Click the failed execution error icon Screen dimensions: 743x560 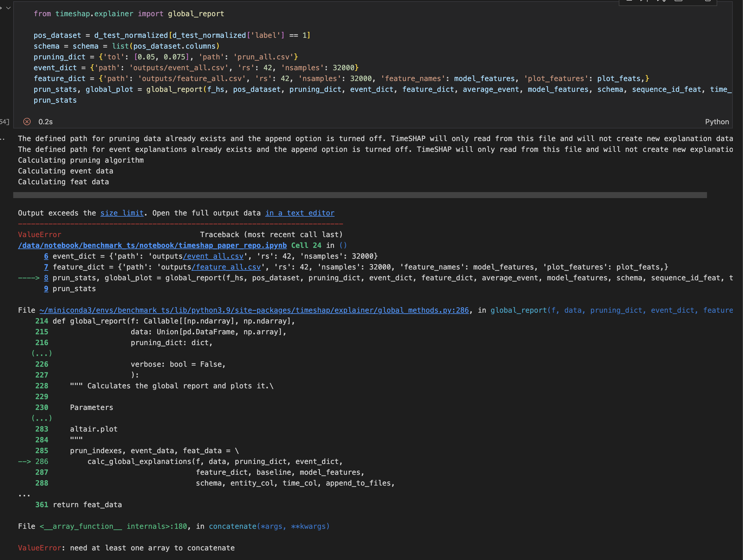[27, 122]
